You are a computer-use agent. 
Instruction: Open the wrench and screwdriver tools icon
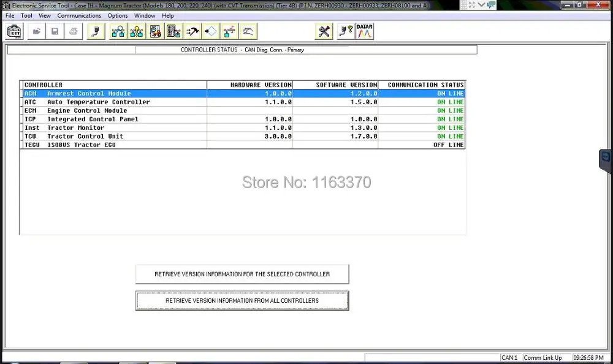click(324, 32)
